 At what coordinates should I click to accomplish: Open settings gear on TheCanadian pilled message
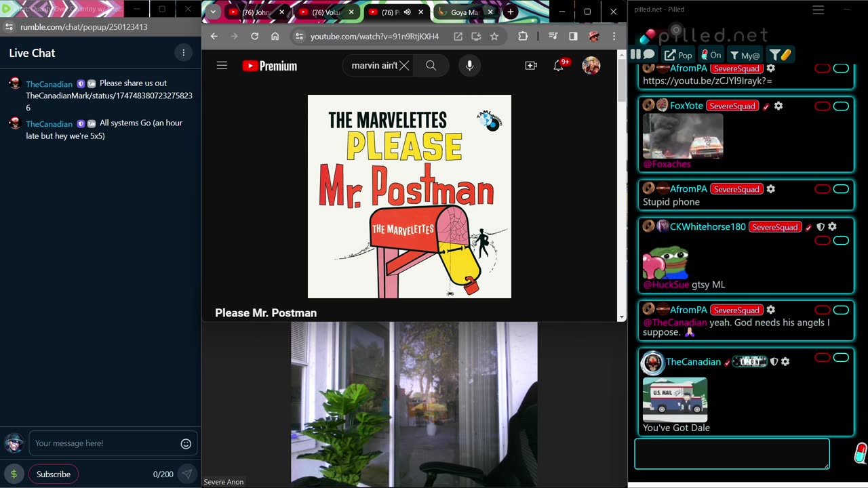(x=785, y=362)
